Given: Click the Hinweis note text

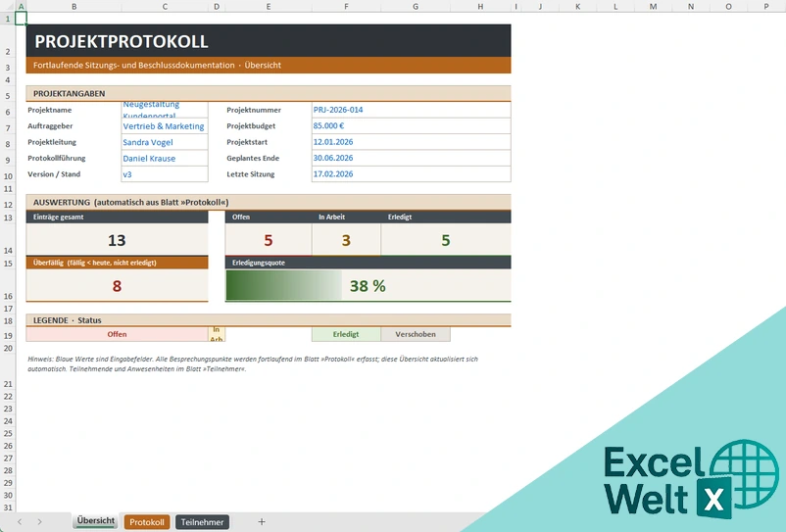Looking at the screenshot, I should (253, 363).
